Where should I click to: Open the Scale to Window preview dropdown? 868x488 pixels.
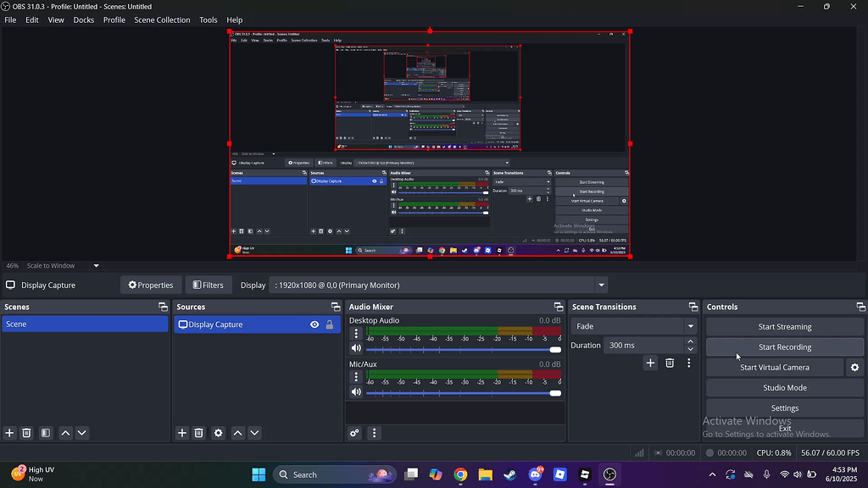96,265
